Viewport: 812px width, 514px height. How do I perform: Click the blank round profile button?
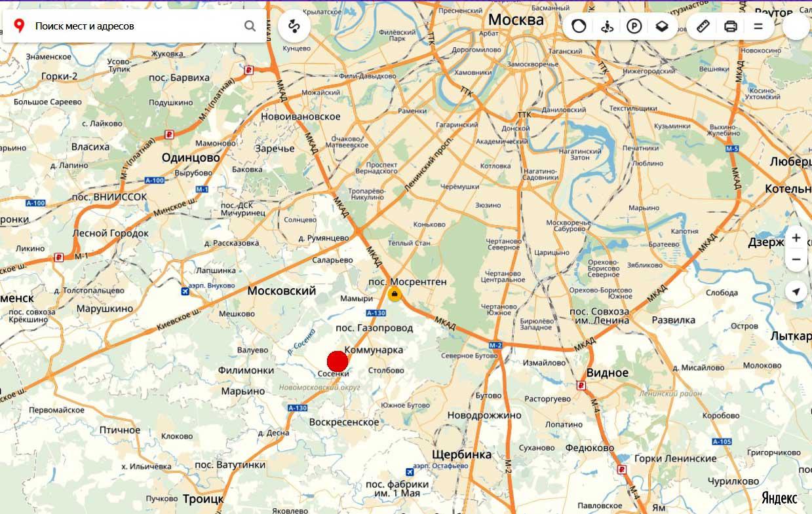(x=796, y=26)
